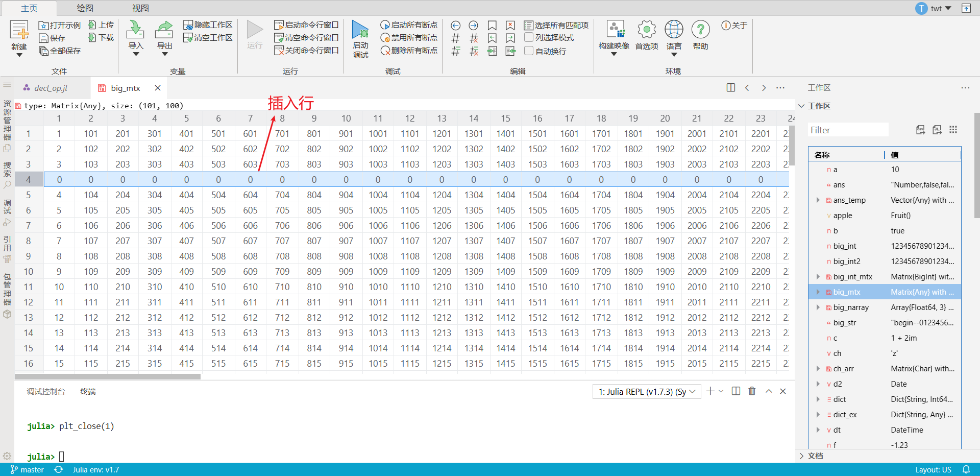Select the 主页 ribbon tab

(29, 8)
